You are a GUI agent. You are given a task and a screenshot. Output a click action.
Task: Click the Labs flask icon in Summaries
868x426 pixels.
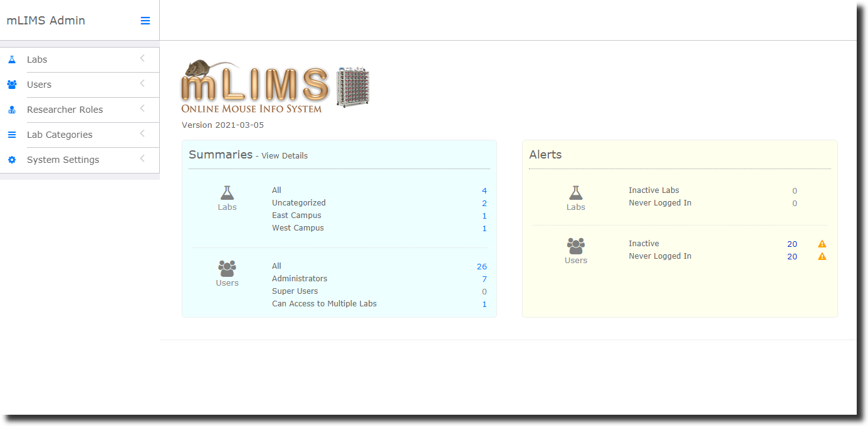point(227,193)
